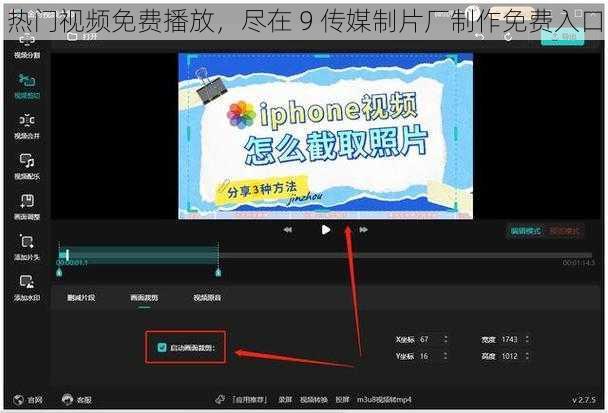Screen dimensions: 608x413
Task: Open the 客服 support link with headset icon
Action: point(77,399)
